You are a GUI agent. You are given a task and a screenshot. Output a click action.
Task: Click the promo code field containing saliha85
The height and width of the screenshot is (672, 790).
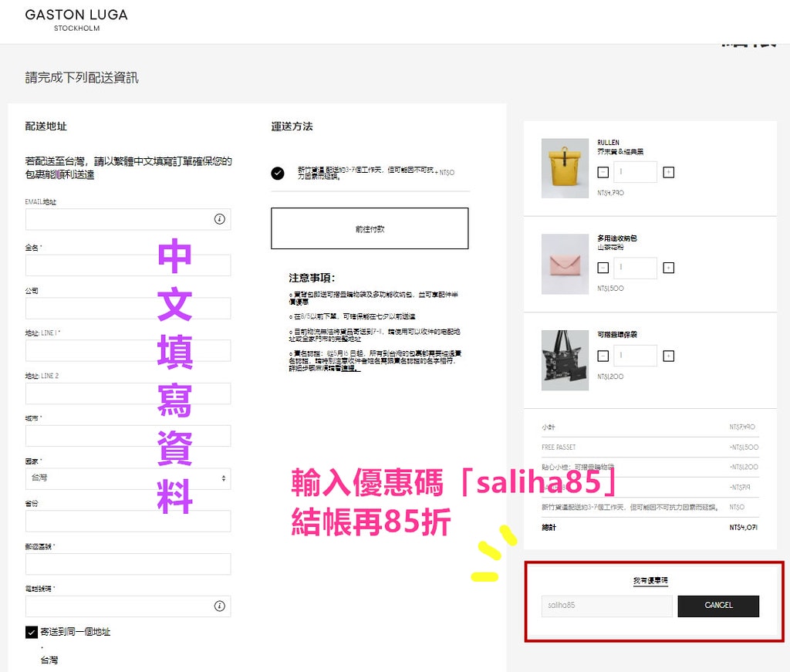(x=606, y=606)
